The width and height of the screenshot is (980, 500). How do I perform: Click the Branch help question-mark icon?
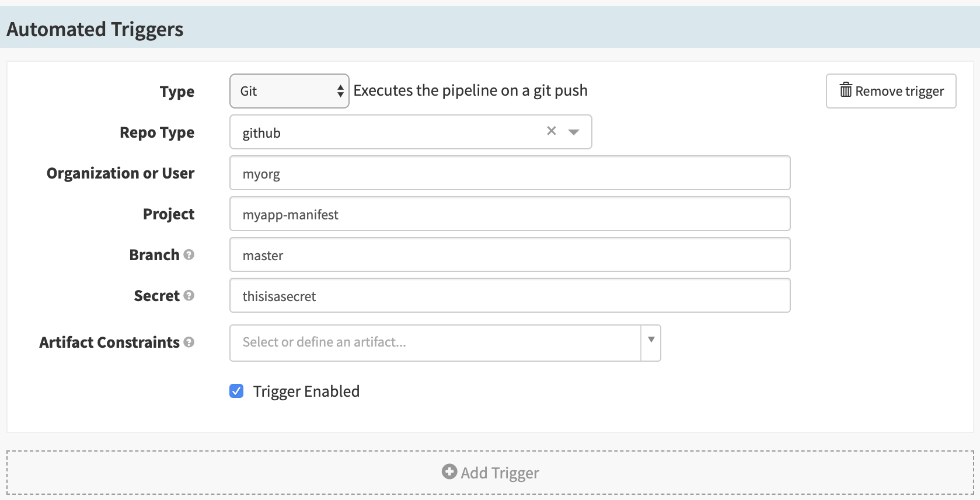point(189,255)
